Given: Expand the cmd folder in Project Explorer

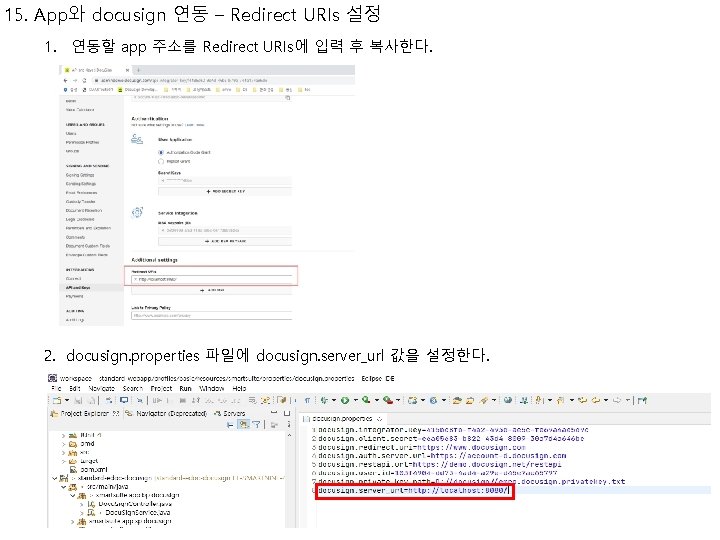Looking at the screenshot, I should coord(63,444).
